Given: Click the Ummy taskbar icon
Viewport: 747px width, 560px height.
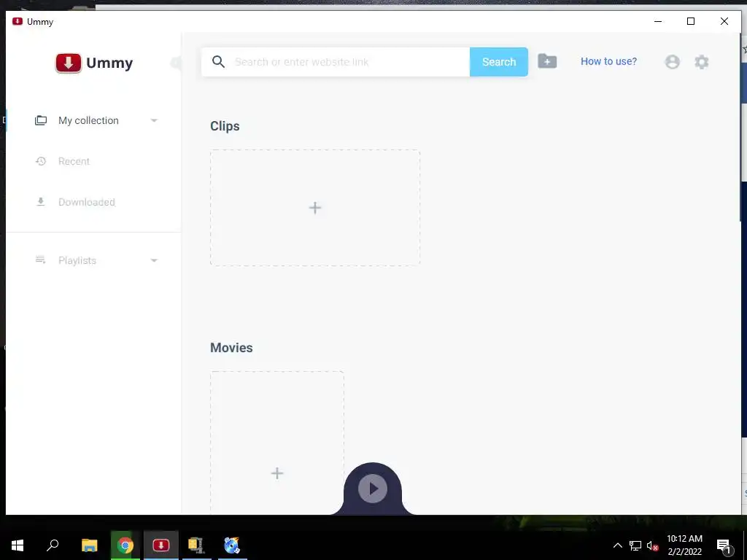Looking at the screenshot, I should (x=161, y=545).
